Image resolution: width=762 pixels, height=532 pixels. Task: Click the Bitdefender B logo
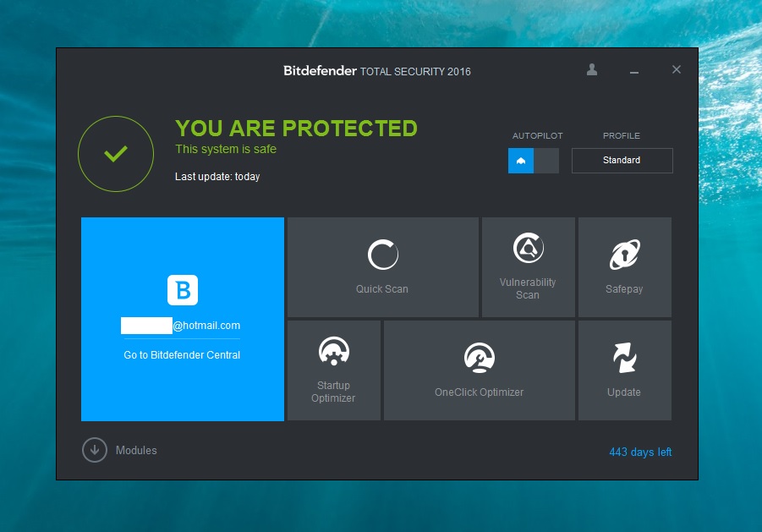[x=183, y=290]
